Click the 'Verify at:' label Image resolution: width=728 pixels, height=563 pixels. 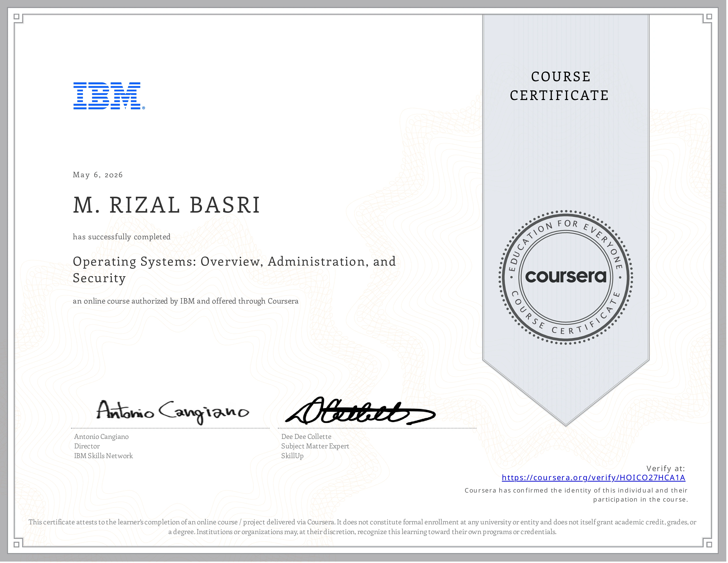coord(666,469)
